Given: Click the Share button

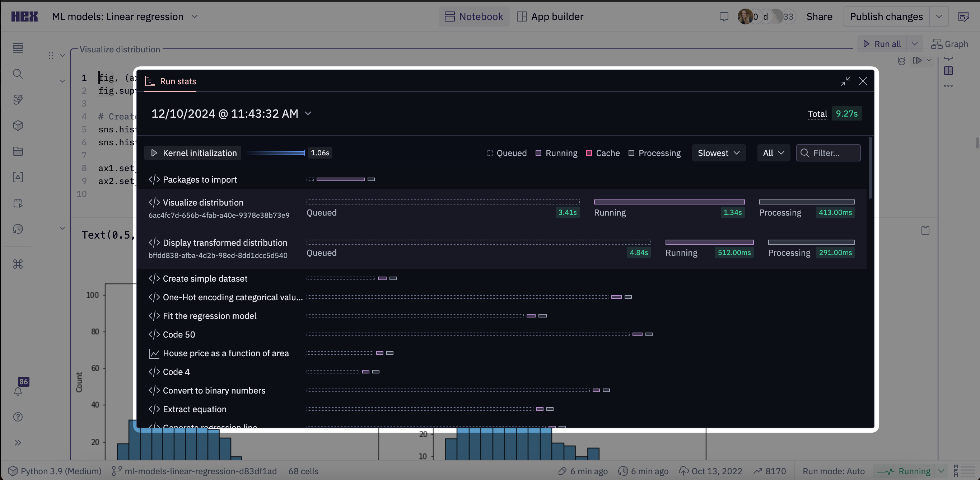Looking at the screenshot, I should click(820, 17).
